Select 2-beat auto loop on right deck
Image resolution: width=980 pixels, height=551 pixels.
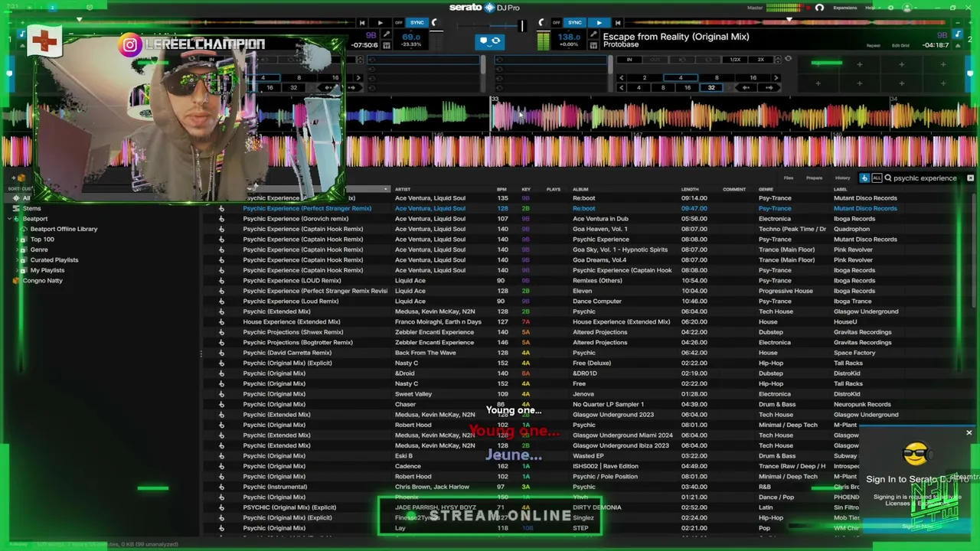click(x=645, y=77)
